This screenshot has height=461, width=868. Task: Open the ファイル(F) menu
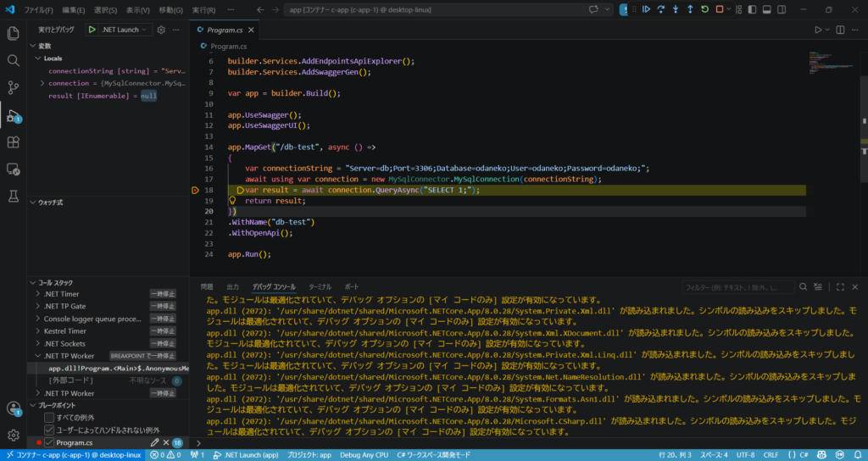pos(38,10)
